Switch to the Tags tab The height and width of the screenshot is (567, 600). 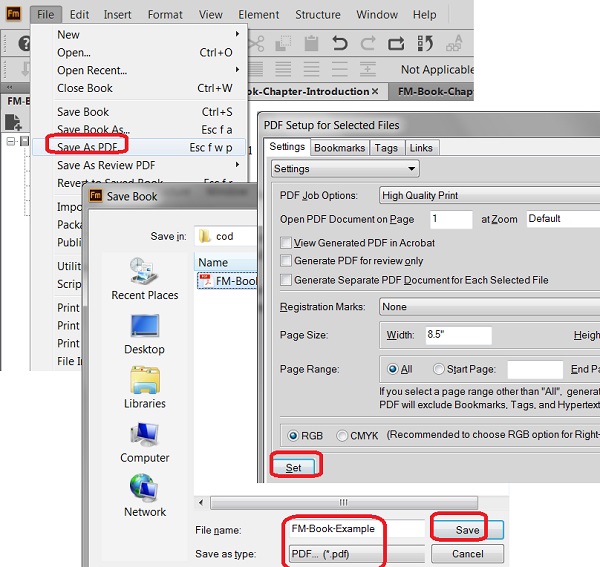(386, 148)
